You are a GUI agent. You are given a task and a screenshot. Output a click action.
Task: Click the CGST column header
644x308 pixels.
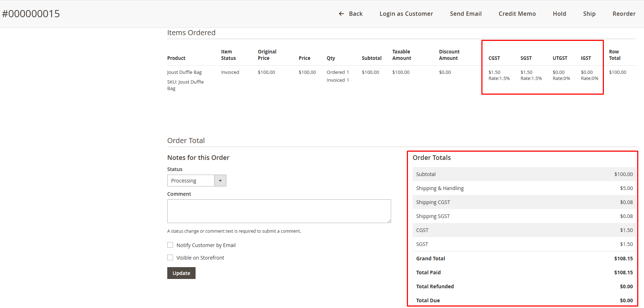(x=494, y=58)
